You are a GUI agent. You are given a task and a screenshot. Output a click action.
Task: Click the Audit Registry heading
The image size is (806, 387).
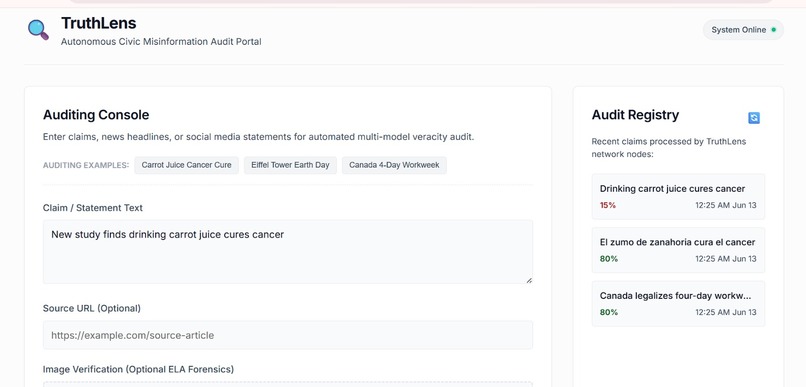(635, 115)
